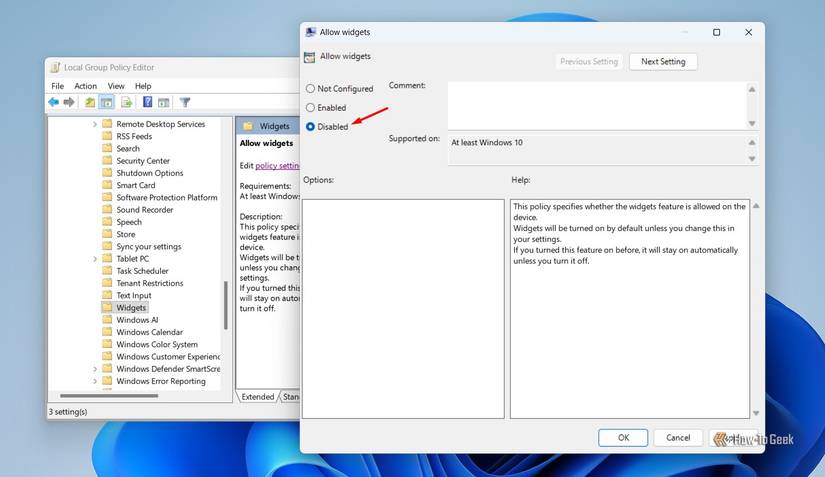Toggle the Show/Hide Console Tree toolbar icon
825x477 pixels.
[107, 102]
